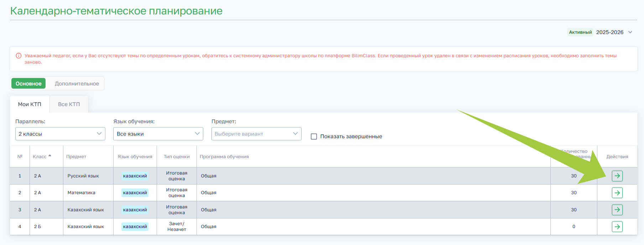The height and width of the screenshot is (245, 644).
Task: Click the казахский tag in row 4
Action: [135, 226]
